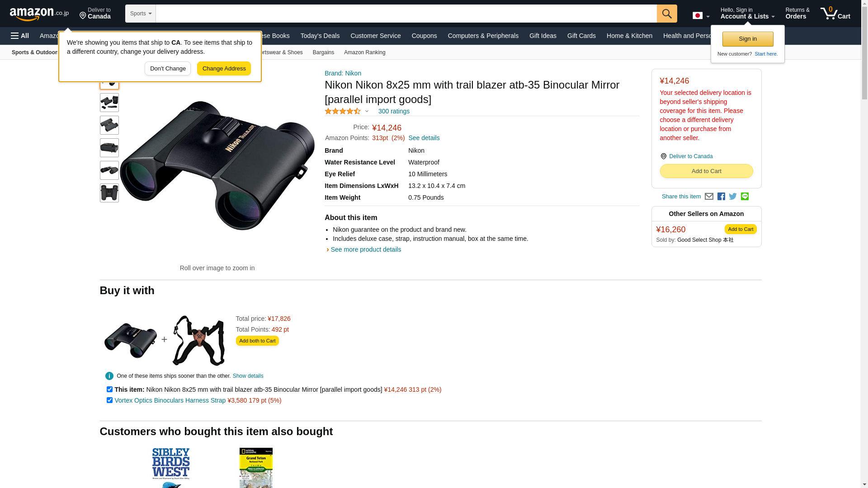This screenshot has width=868, height=488.
Task: Click the yellow Sign in button
Action: pyautogui.click(x=748, y=39)
